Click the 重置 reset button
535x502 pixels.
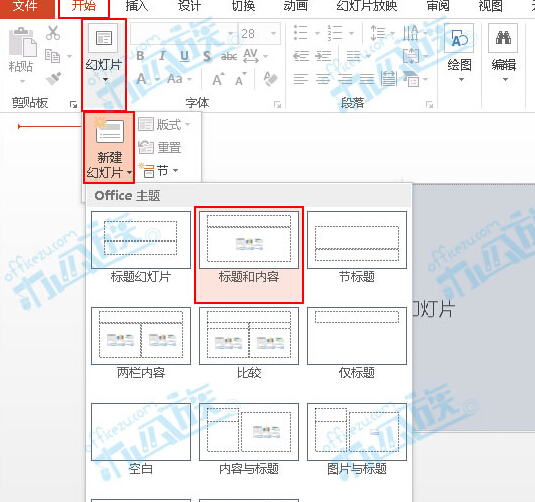coord(159,147)
